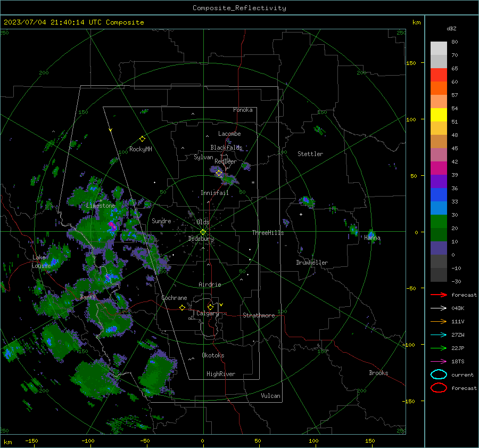The width and height of the screenshot is (479, 448).
Task: Click the Brooks label
Action: [x=378, y=373]
